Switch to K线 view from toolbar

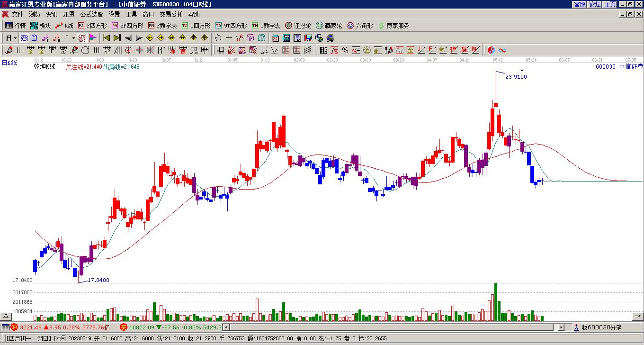pos(64,26)
